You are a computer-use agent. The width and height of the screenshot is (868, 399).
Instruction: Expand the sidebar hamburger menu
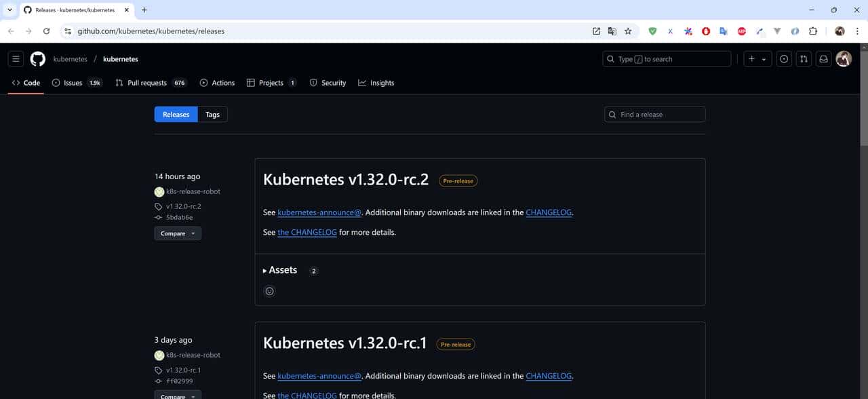[x=16, y=58]
